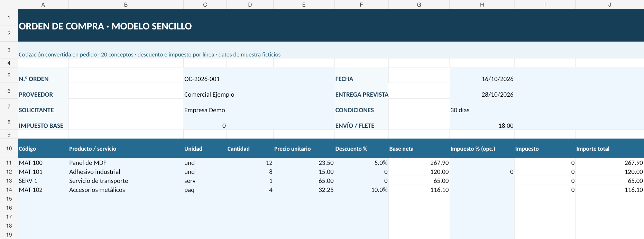The width and height of the screenshot is (644, 239).
Task: Select code cell 'MAT-100'
Action: (x=43, y=163)
